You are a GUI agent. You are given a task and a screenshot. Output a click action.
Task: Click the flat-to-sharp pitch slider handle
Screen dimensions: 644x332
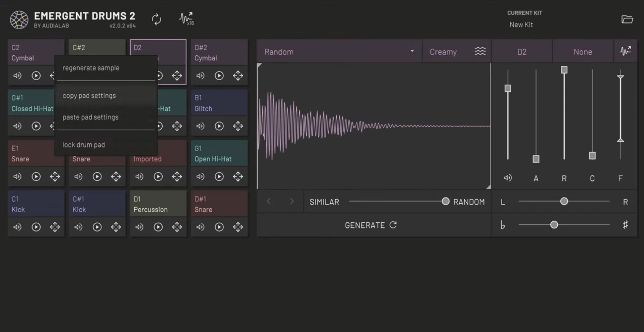[x=554, y=225]
